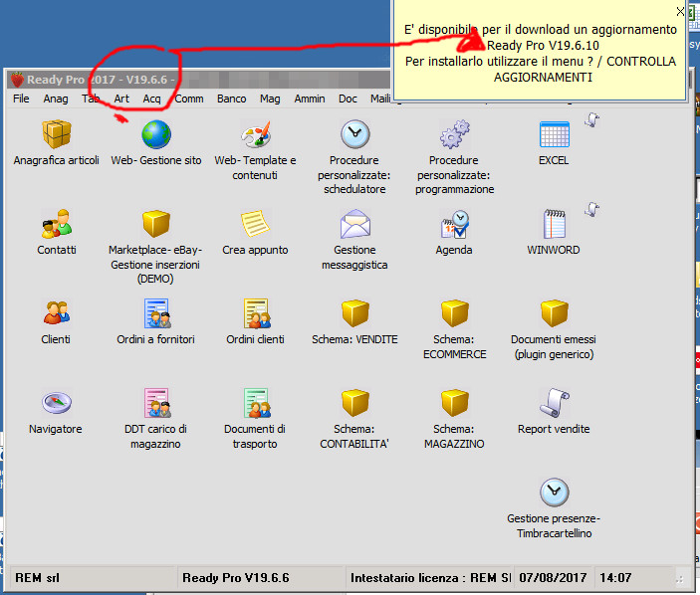Viewport: 700px width, 595px height.
Task: Click the Ready Pro strawberry title bar icon
Action: point(17,80)
